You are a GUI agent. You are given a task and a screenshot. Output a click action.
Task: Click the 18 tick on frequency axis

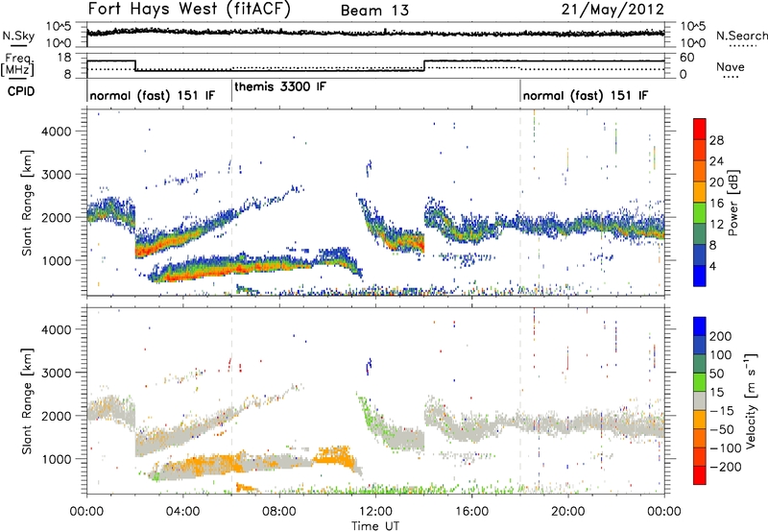click(64, 58)
